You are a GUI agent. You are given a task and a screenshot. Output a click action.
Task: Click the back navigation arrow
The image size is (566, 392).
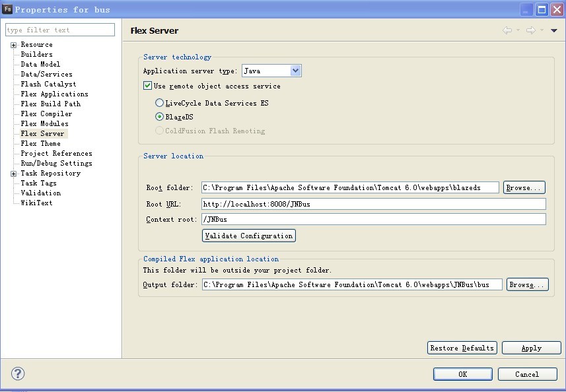click(507, 30)
